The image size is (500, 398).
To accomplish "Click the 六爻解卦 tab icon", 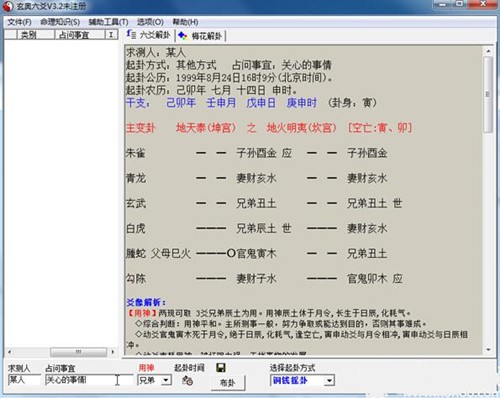I will 131,34.
